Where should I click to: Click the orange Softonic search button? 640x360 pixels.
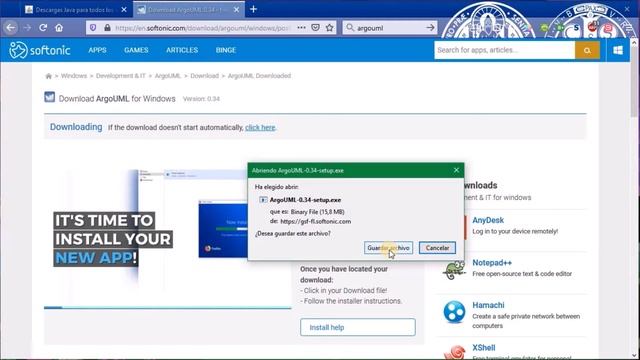(x=587, y=50)
